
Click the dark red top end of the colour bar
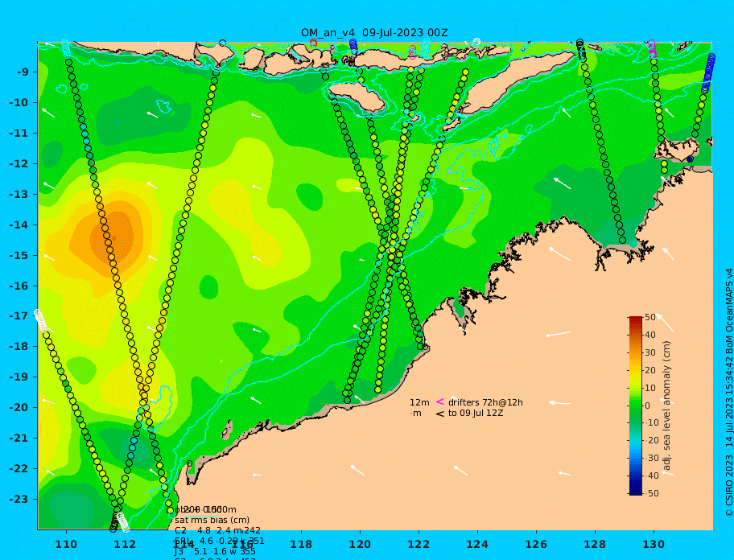(636, 319)
